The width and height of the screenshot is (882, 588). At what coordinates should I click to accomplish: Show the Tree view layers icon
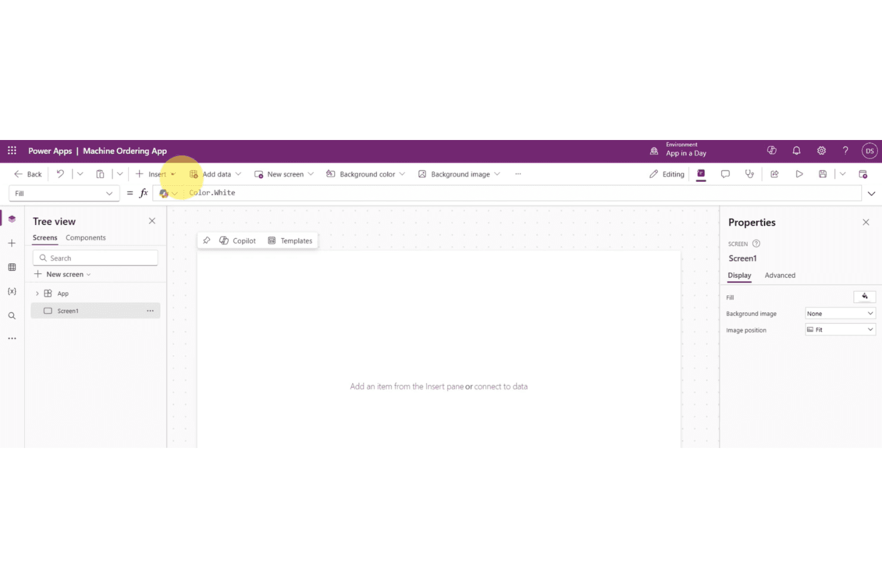tap(12, 219)
